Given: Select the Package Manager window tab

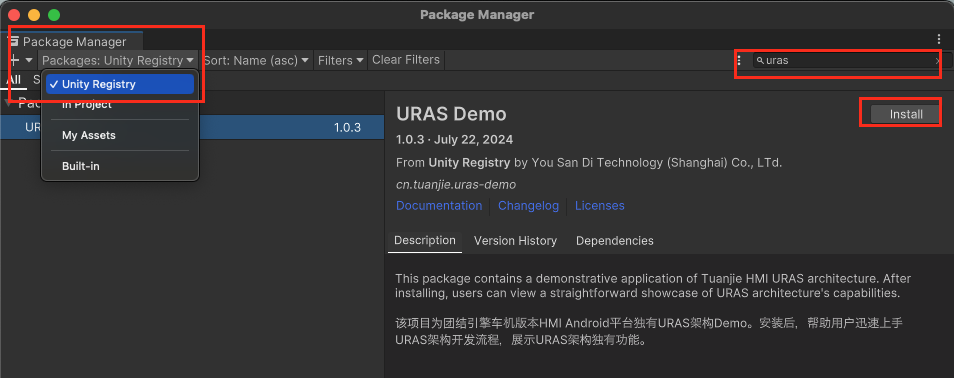Looking at the screenshot, I should pyautogui.click(x=72, y=41).
